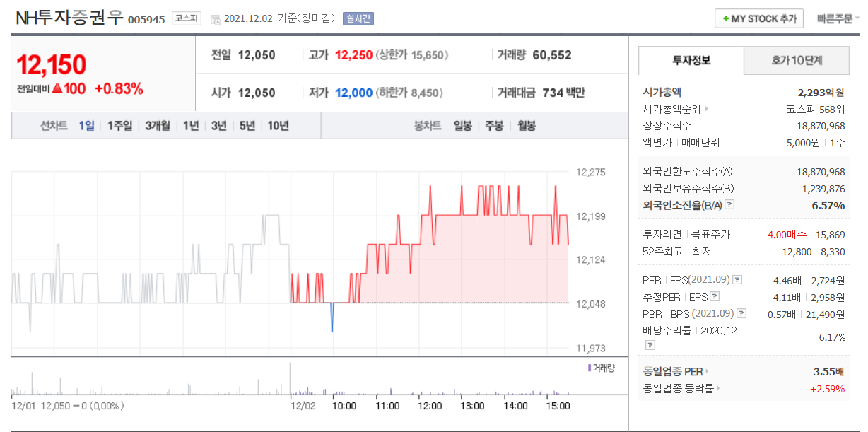The width and height of the screenshot is (868, 432).
Task: Click the 실시간 badge
Action: (358, 19)
